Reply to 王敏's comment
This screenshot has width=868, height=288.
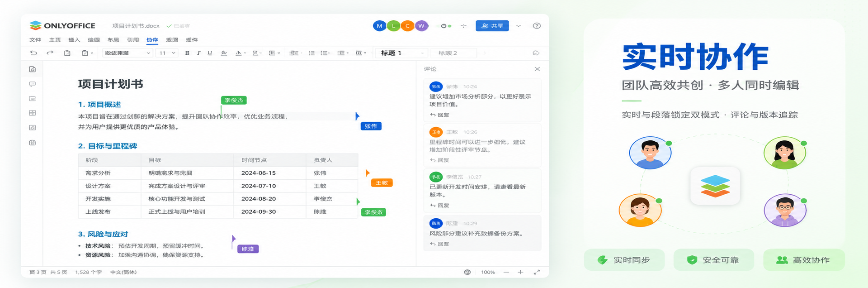440,160
